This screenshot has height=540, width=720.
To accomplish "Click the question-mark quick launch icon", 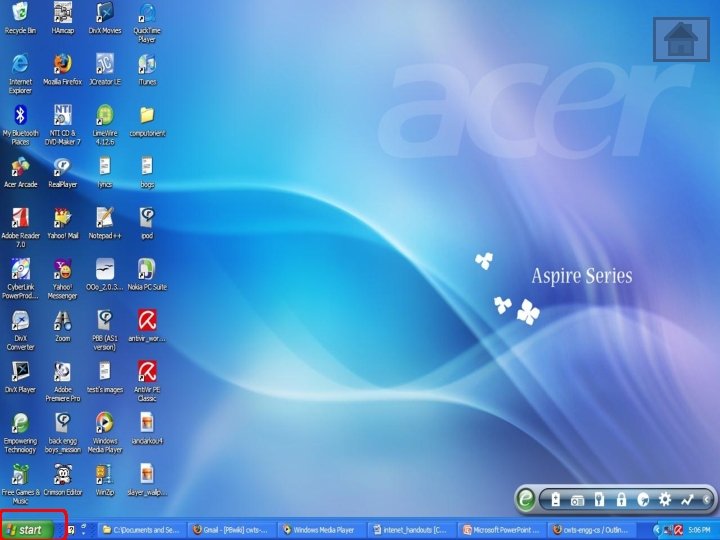I will [71, 530].
